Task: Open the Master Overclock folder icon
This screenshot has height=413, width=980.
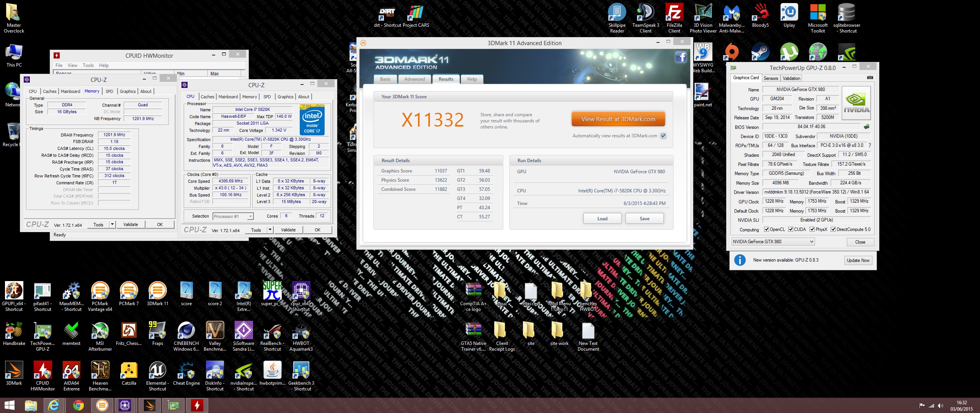Action: [x=14, y=18]
